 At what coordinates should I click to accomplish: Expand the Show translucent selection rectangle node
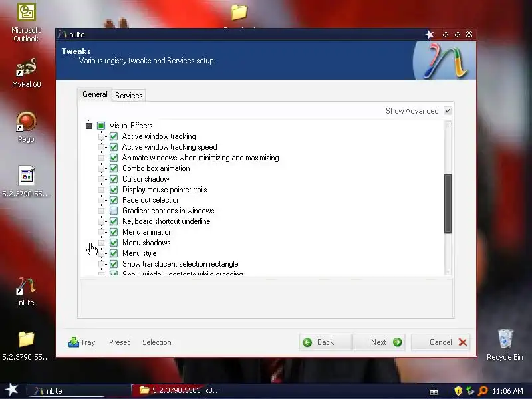pyautogui.click(x=101, y=264)
